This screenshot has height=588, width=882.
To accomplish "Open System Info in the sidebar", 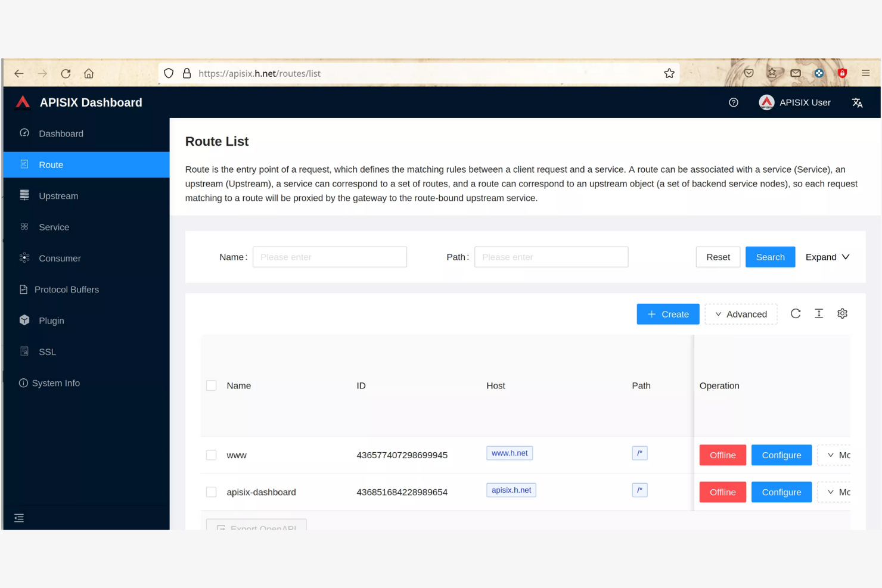I will pyautogui.click(x=86, y=383).
